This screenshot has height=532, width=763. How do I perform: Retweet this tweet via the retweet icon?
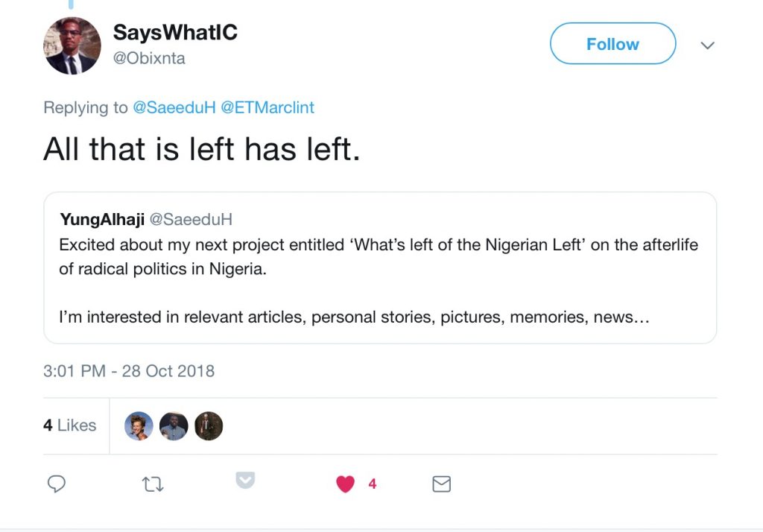[x=153, y=484]
